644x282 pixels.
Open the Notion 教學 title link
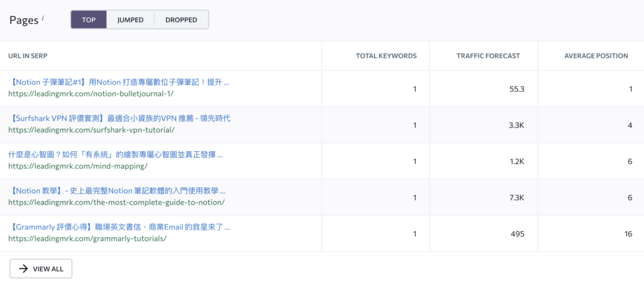(x=117, y=191)
